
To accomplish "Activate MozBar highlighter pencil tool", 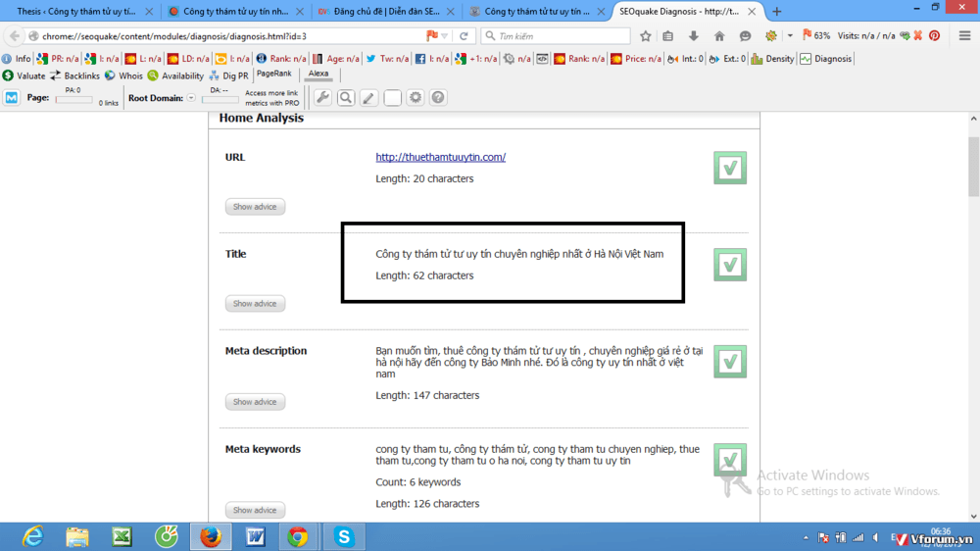I will point(368,98).
